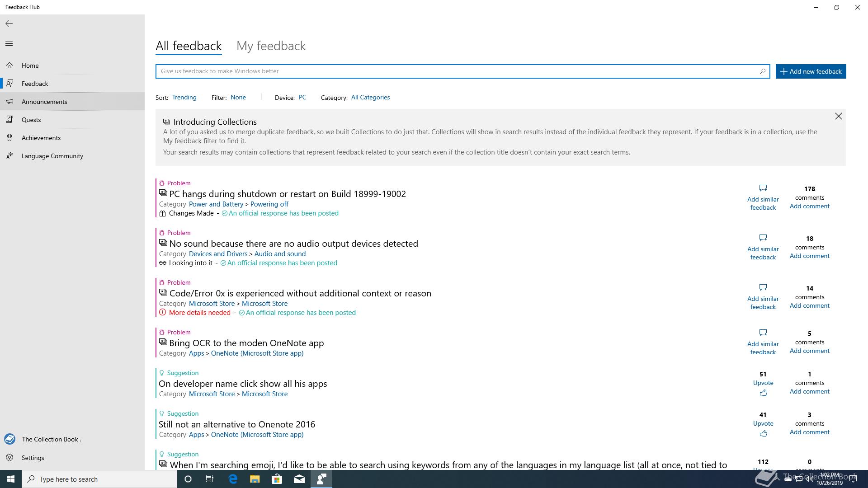Add similar feedback icon for No sound item

pos(763,238)
